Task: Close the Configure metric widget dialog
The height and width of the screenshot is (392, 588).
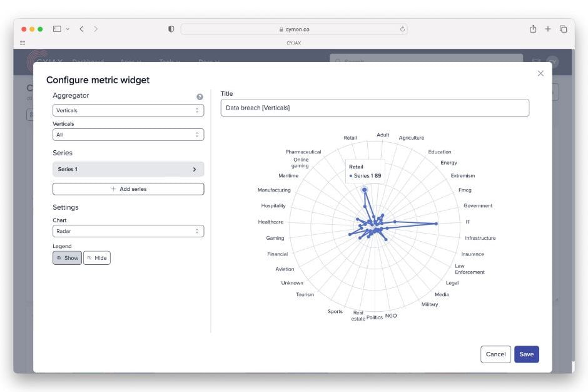Action: (540, 73)
